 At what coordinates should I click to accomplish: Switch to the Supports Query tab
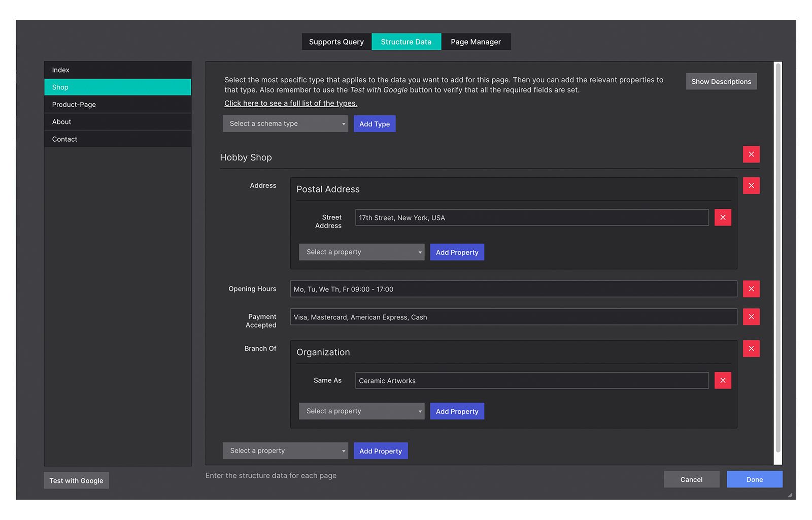pyautogui.click(x=336, y=42)
